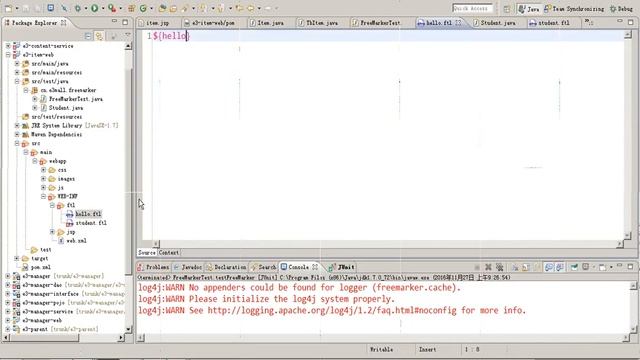The width and height of the screenshot is (640, 360).
Task: Open the TbItem.java editor tab
Action: (322, 23)
